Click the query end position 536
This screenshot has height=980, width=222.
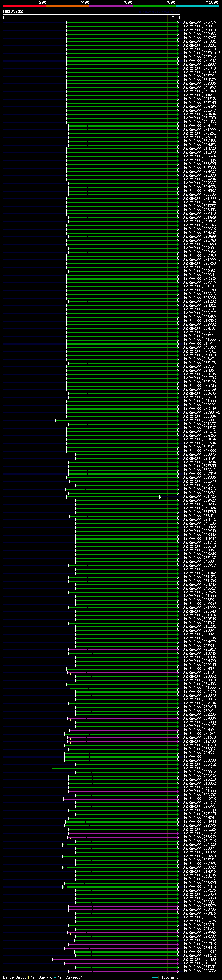pos(175,17)
